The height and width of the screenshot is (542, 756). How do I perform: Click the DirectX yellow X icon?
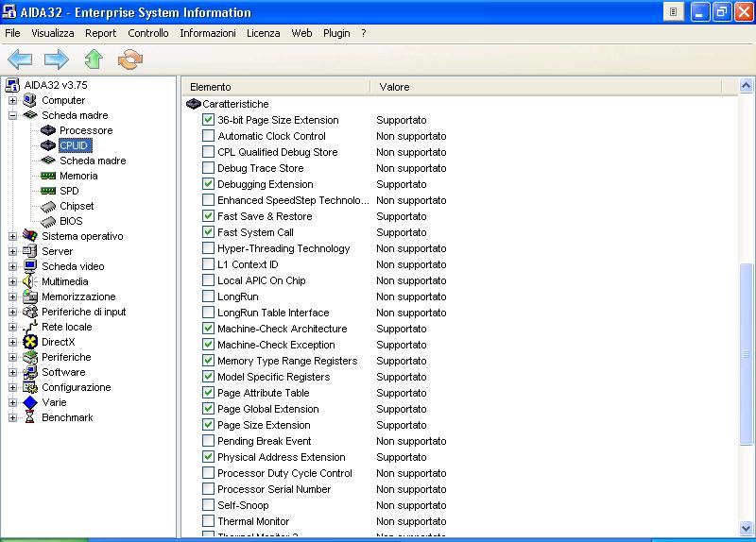(30, 342)
